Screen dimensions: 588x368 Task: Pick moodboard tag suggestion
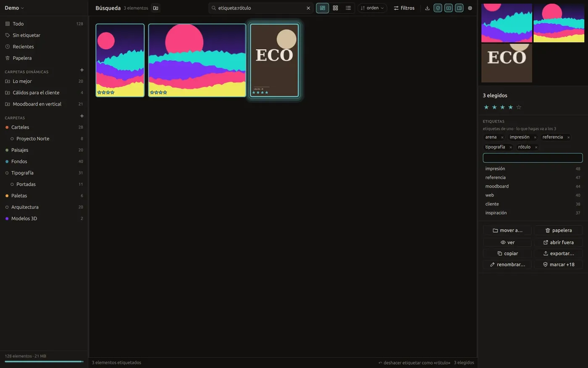tap(533, 186)
